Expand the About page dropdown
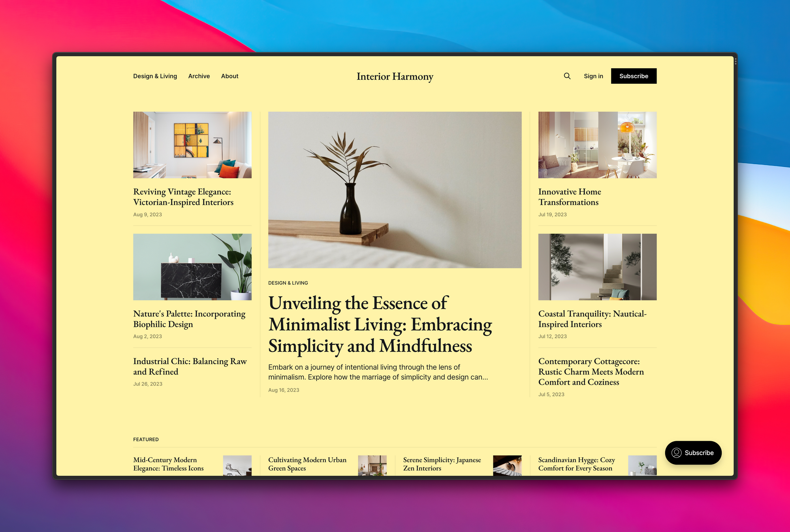Image resolution: width=790 pixels, height=532 pixels. pos(230,76)
